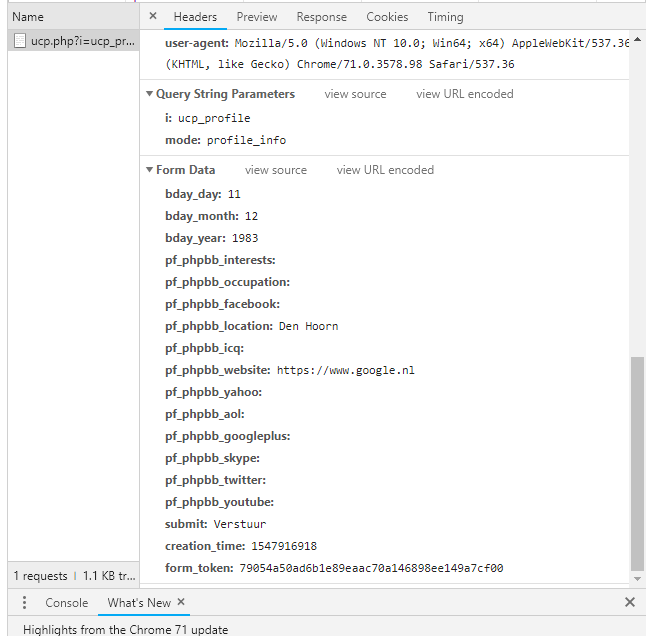646x636 pixels.
Task: Click the 'i: ucp_profile' parameter
Action: pyautogui.click(x=208, y=118)
